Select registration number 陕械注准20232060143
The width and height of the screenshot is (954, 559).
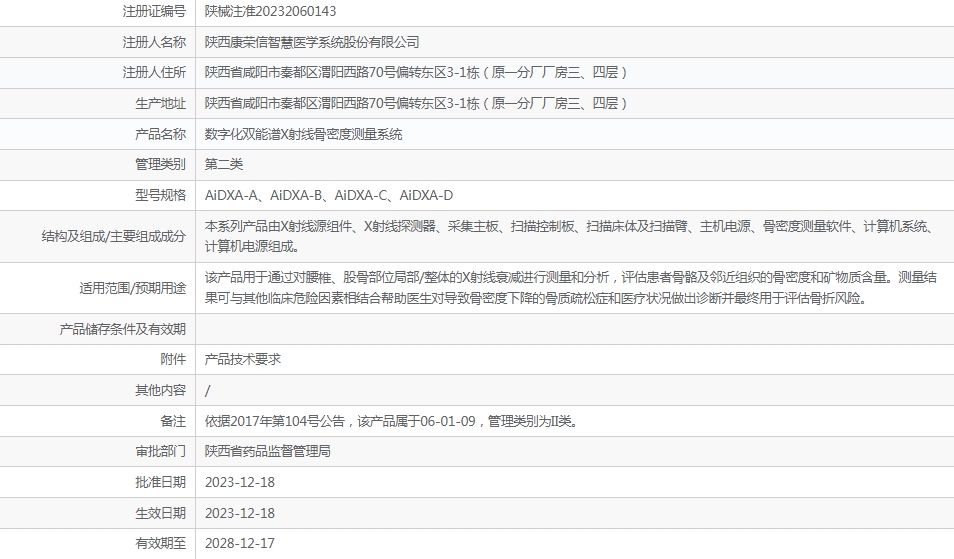coord(270,11)
